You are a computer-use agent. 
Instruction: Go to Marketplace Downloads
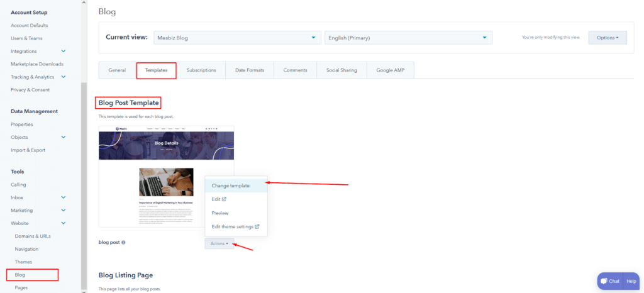(37, 64)
